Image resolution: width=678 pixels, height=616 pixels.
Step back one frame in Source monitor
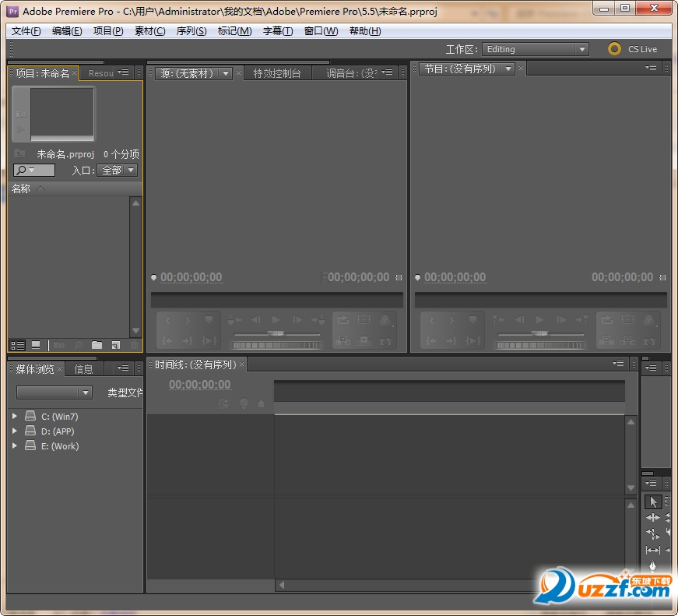tap(256, 319)
